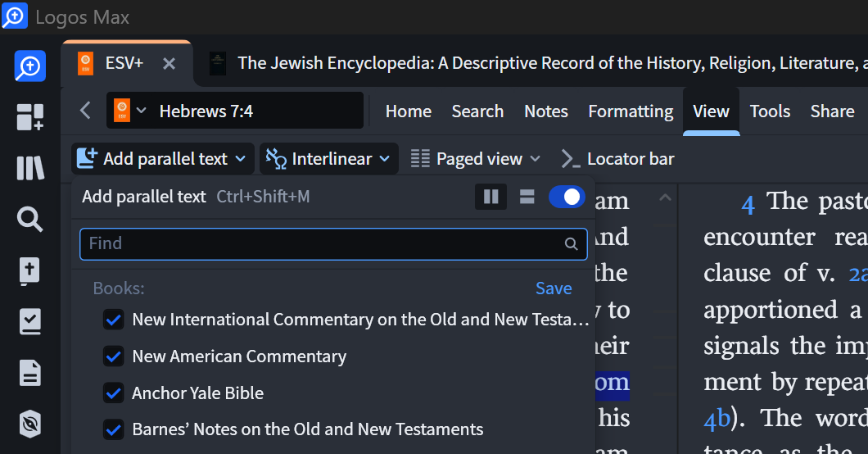Open the layouts icon in sidebar
This screenshot has width=868, height=454.
pos(29,117)
